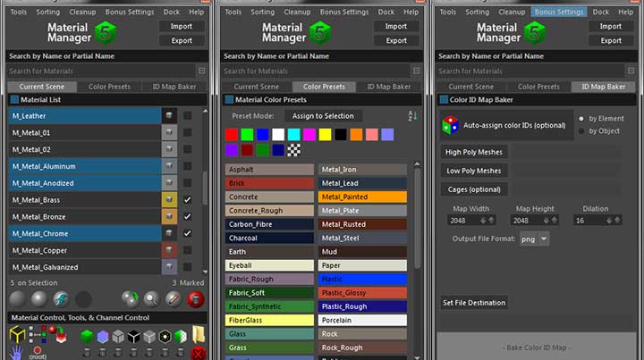Open the Preset Mode Assign to Selection dropdown
Image resolution: width=644 pixels, height=360 pixels.
pos(323,115)
